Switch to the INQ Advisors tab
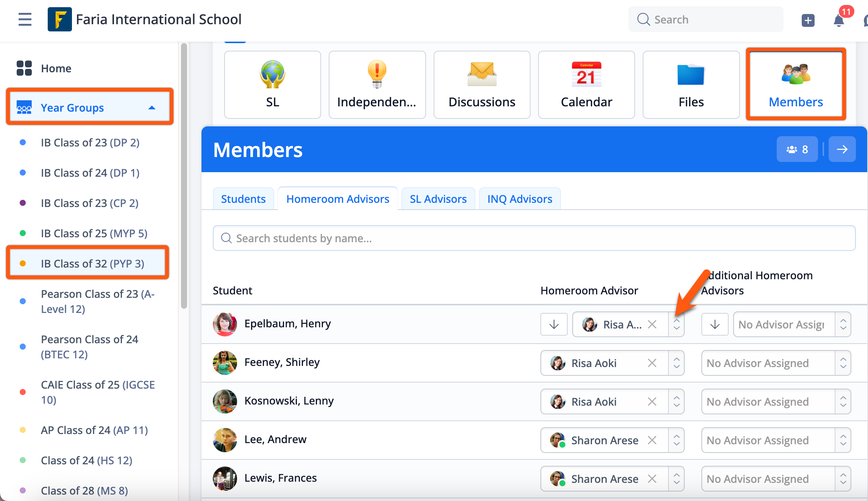 520,199
